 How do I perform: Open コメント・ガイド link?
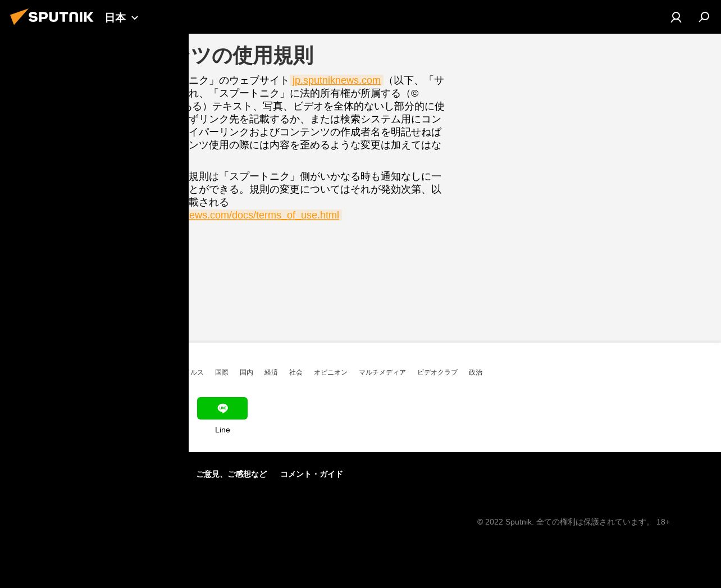click(x=312, y=474)
